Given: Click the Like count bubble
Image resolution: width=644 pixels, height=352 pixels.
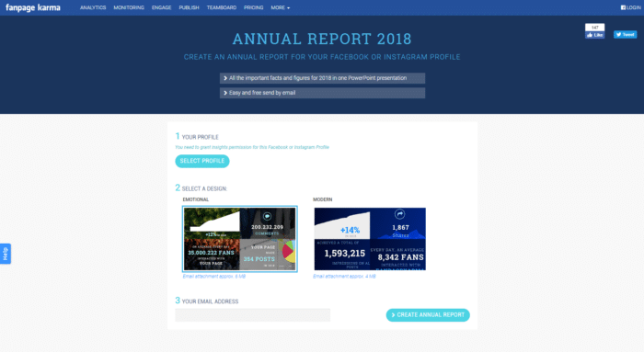Looking at the screenshot, I should [x=594, y=27].
